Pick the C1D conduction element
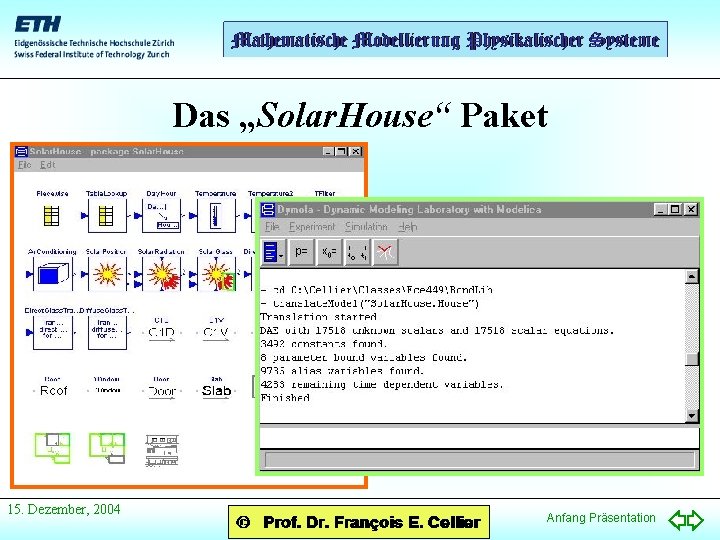Screen dimensions: 720x540 [161, 332]
